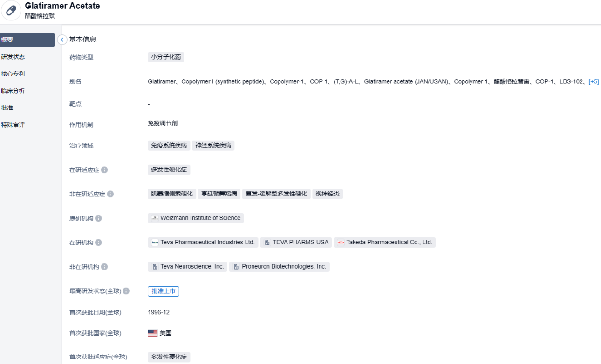601x364 pixels.
Task: Expand the [+5] more aliases link
Action: click(x=594, y=81)
